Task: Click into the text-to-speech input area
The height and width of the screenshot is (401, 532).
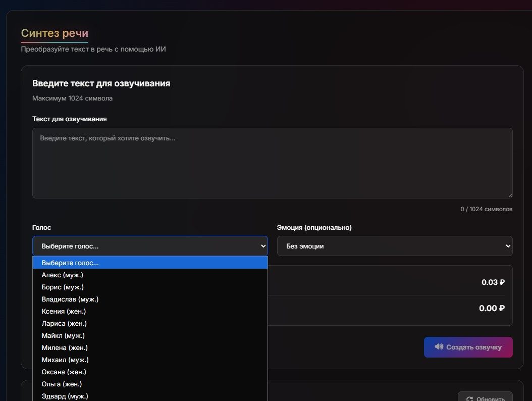Action: point(272,163)
